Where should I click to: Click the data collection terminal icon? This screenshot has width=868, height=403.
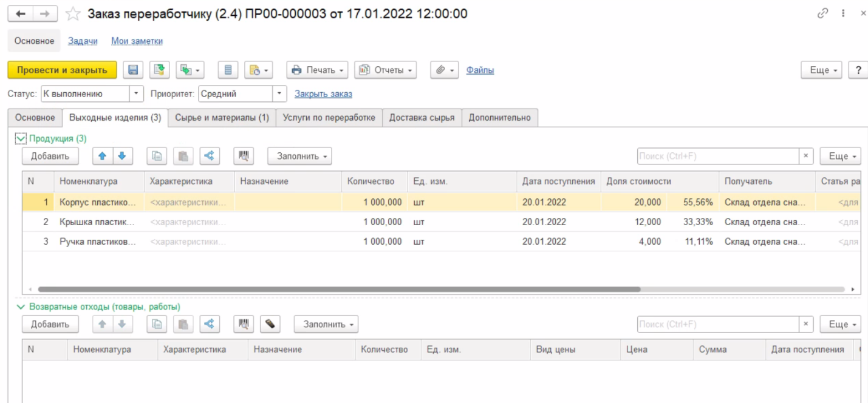pyautogui.click(x=270, y=324)
